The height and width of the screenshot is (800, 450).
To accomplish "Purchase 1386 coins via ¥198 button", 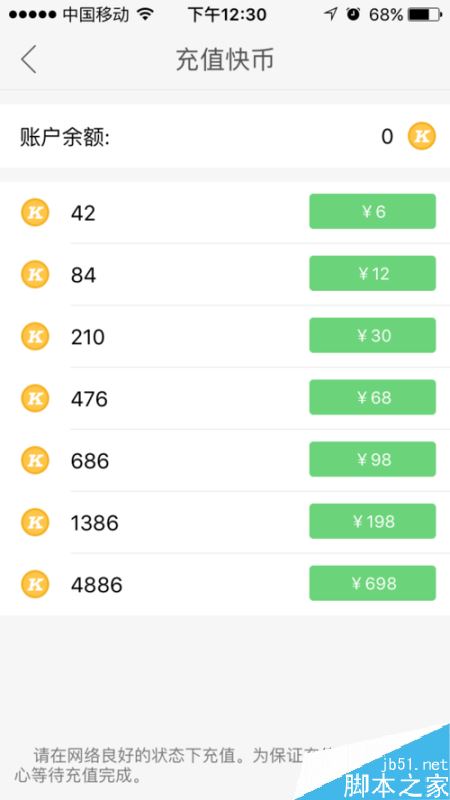I will 372,521.
